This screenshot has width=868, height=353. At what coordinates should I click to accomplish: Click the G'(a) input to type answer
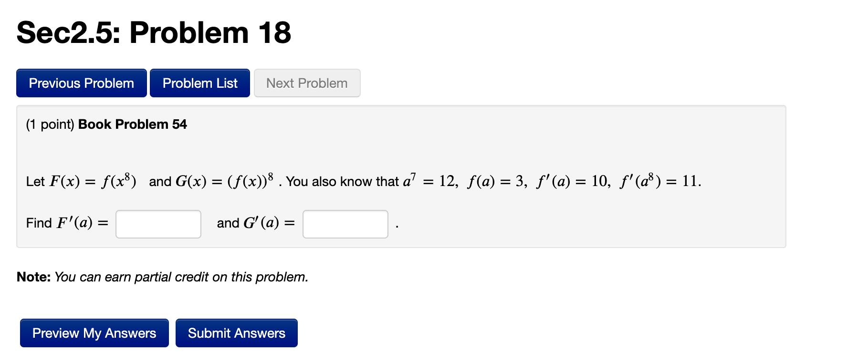point(345,223)
